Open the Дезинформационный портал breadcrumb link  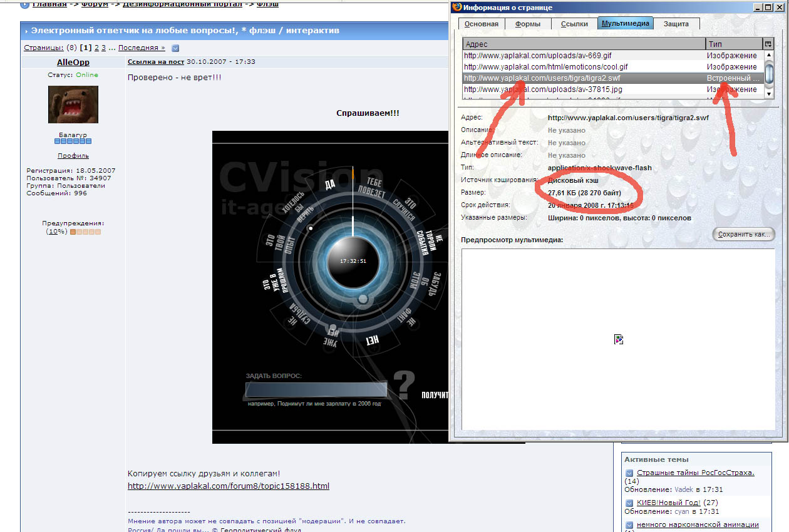point(183,4)
